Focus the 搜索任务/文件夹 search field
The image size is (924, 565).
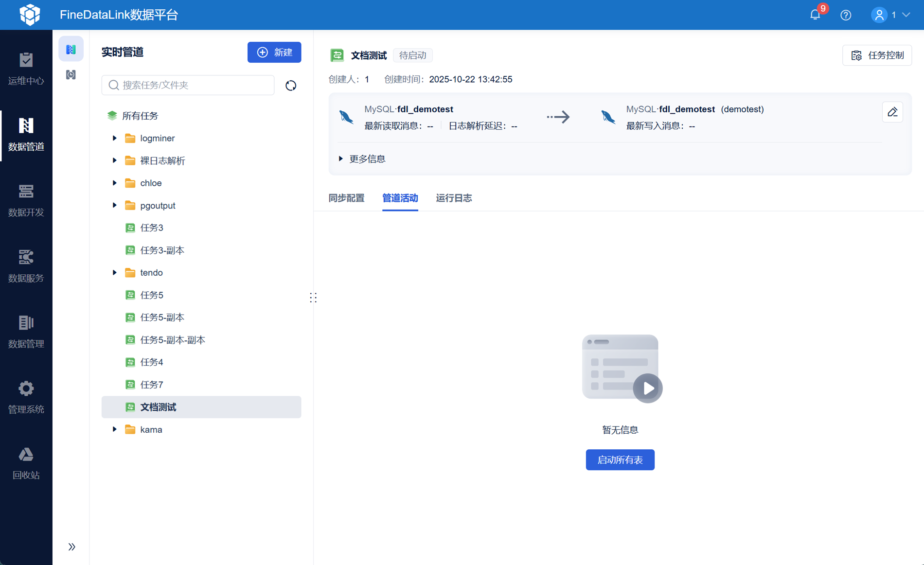(188, 85)
